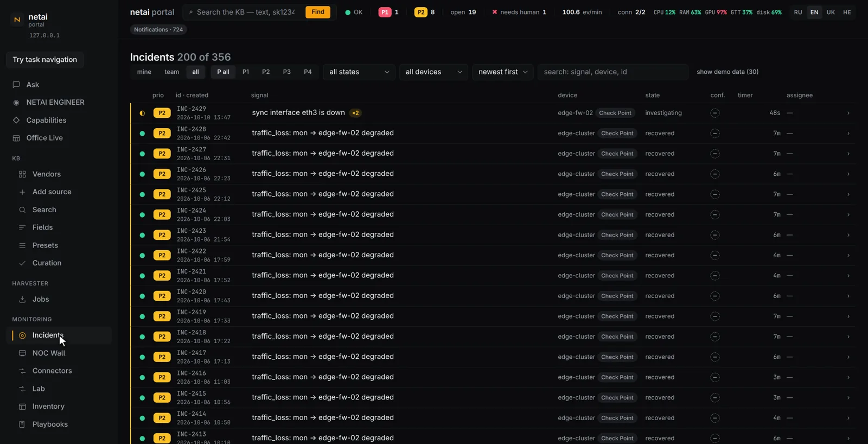Filter incidents by P3 priority

(287, 72)
